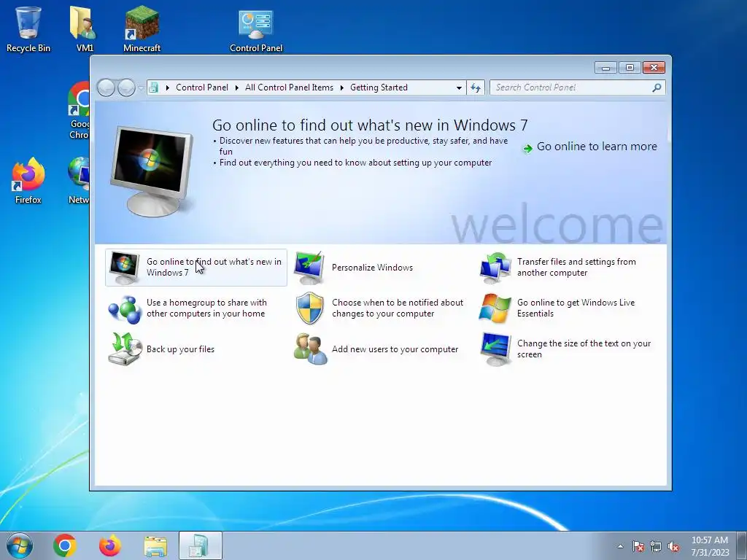Open Action Center flag tray icon
The height and width of the screenshot is (560, 747).
point(638,546)
